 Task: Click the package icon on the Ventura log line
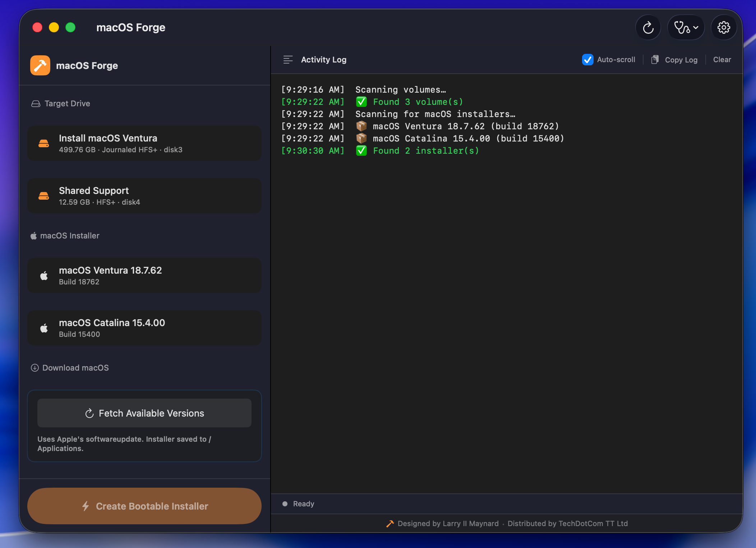coord(361,126)
